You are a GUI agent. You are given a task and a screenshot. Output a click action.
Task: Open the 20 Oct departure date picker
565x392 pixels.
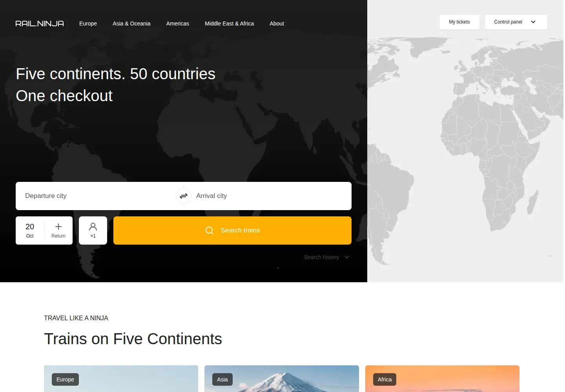pyautogui.click(x=30, y=230)
